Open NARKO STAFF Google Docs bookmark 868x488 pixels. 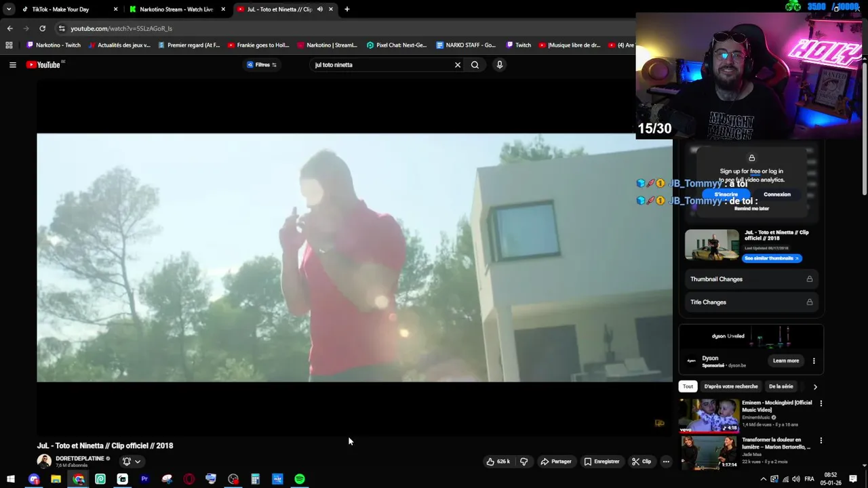466,45
